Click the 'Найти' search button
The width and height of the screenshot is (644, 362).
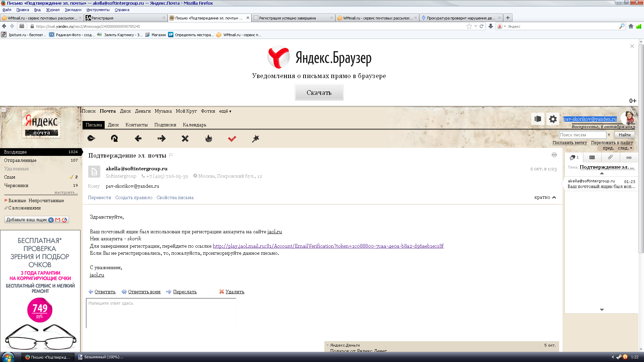pos(625,135)
